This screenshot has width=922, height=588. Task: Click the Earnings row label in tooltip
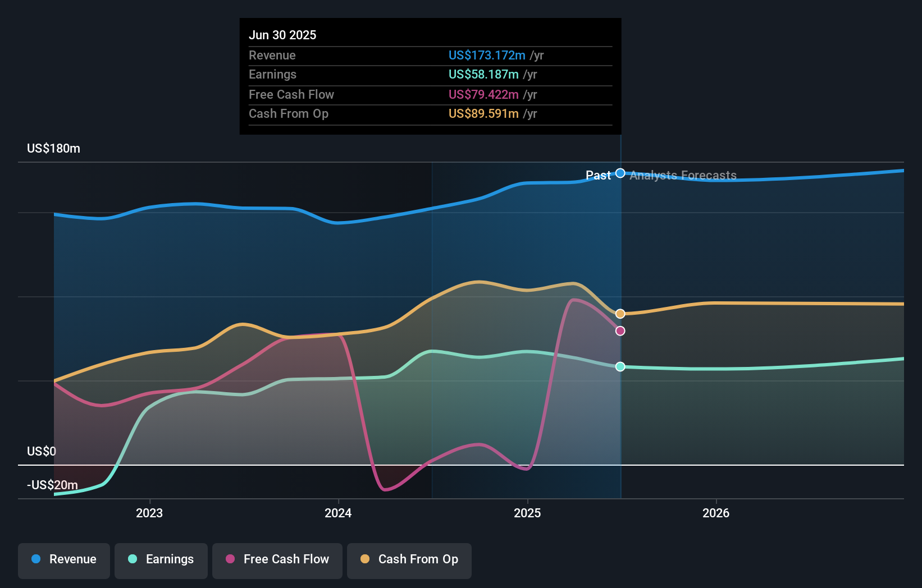pos(272,75)
